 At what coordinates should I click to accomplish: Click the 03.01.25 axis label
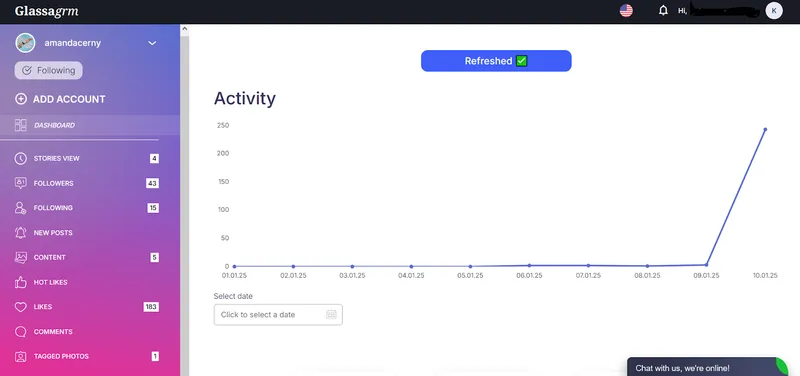click(x=352, y=275)
